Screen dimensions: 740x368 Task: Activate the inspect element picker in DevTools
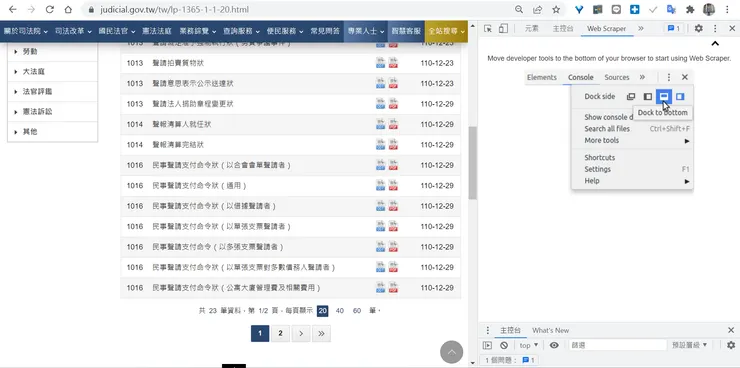pyautogui.click(x=488, y=29)
